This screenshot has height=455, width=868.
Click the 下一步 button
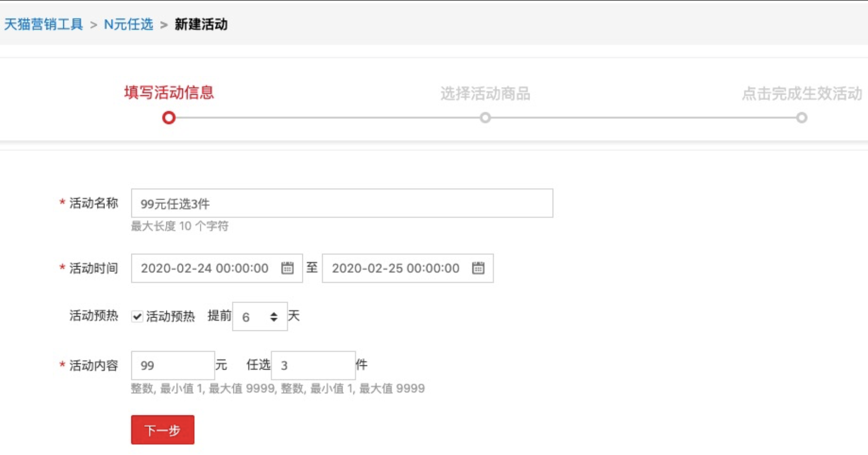coord(163,430)
